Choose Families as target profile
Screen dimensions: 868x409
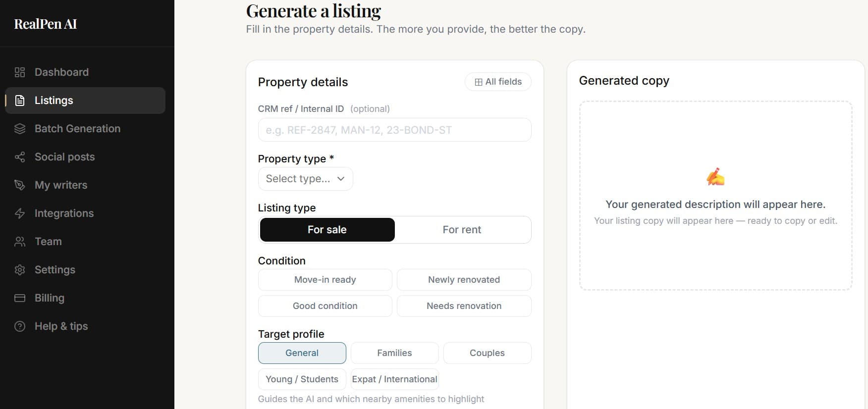click(394, 353)
